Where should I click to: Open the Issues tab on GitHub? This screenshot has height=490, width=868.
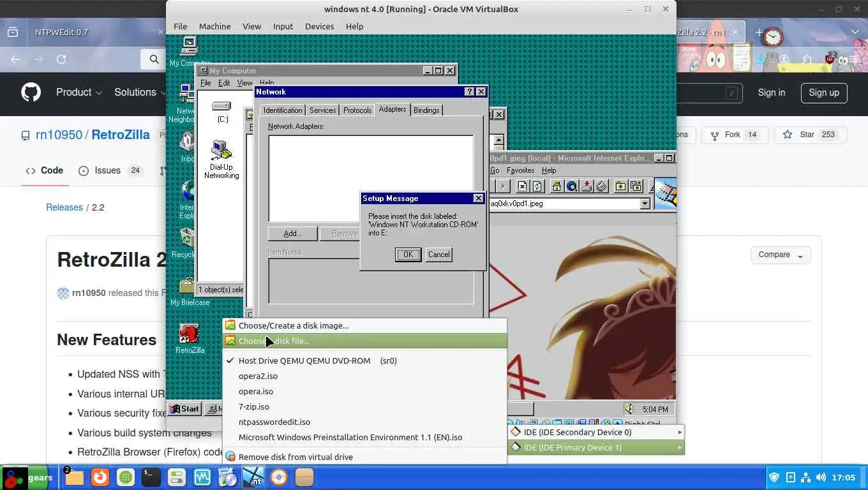110,170
